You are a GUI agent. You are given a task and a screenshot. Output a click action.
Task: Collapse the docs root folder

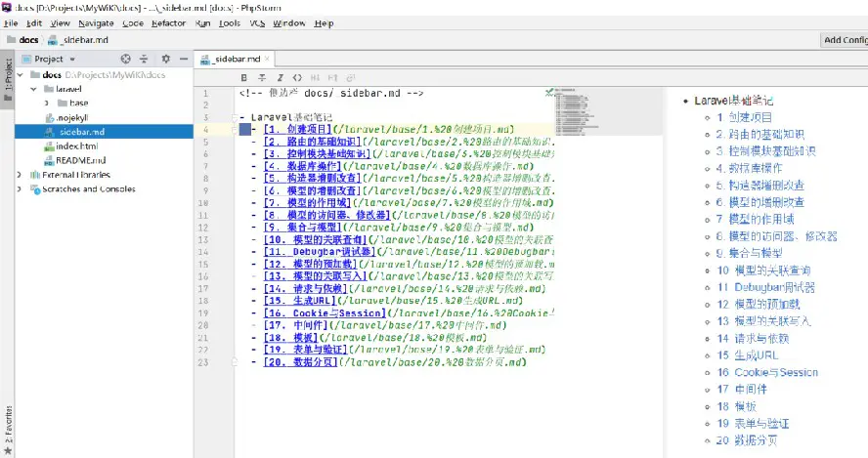pyautogui.click(x=21, y=74)
